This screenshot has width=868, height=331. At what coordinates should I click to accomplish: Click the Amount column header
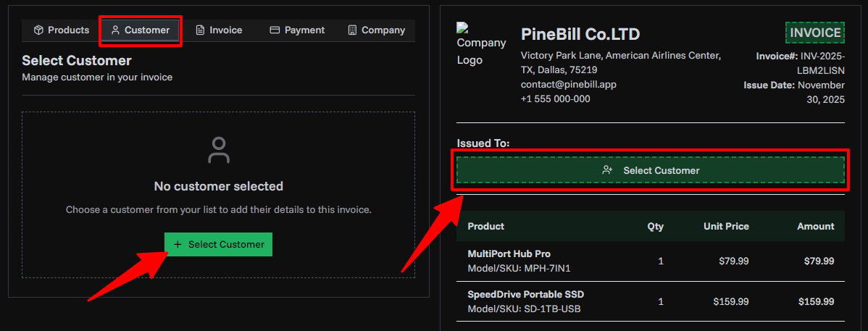815,226
